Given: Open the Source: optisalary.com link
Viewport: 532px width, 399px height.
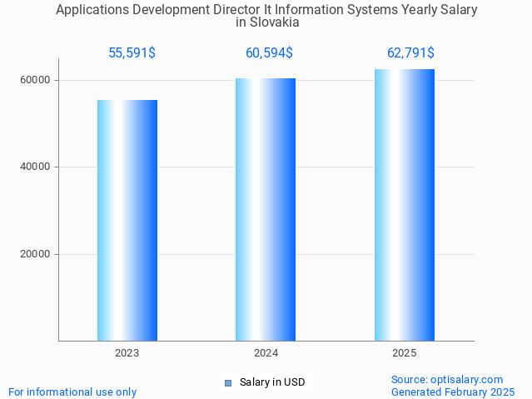Looking at the screenshot, I should click(447, 379).
